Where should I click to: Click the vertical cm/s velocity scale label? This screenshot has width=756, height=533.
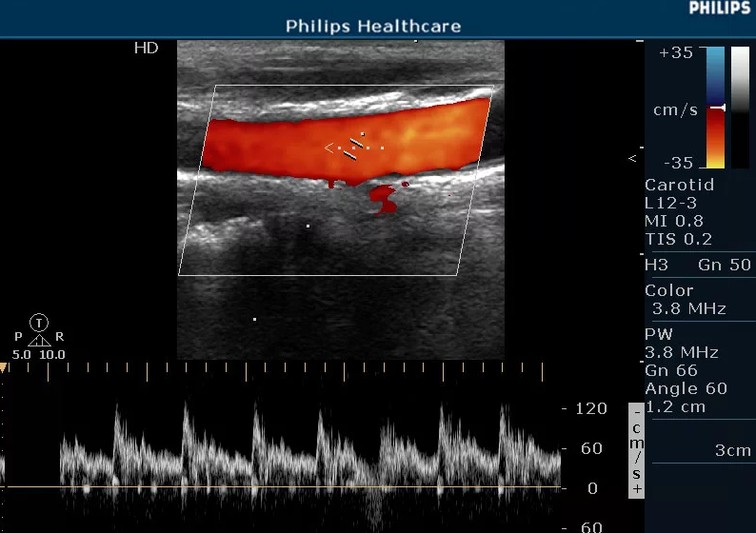coord(636,450)
